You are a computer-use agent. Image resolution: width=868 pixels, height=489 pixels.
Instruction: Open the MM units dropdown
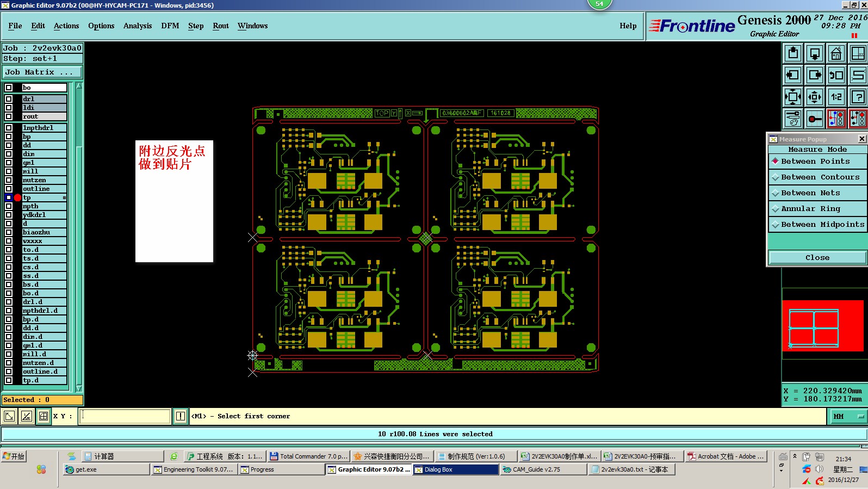click(847, 416)
